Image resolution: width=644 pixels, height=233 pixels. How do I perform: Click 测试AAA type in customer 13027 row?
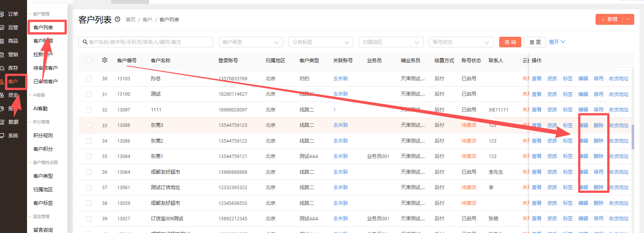coord(309,218)
